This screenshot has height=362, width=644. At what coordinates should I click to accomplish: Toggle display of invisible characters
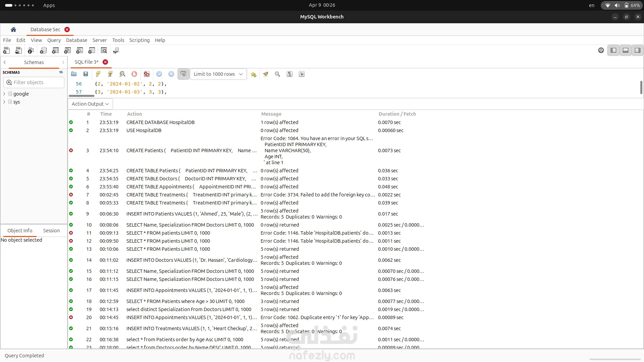point(290,74)
